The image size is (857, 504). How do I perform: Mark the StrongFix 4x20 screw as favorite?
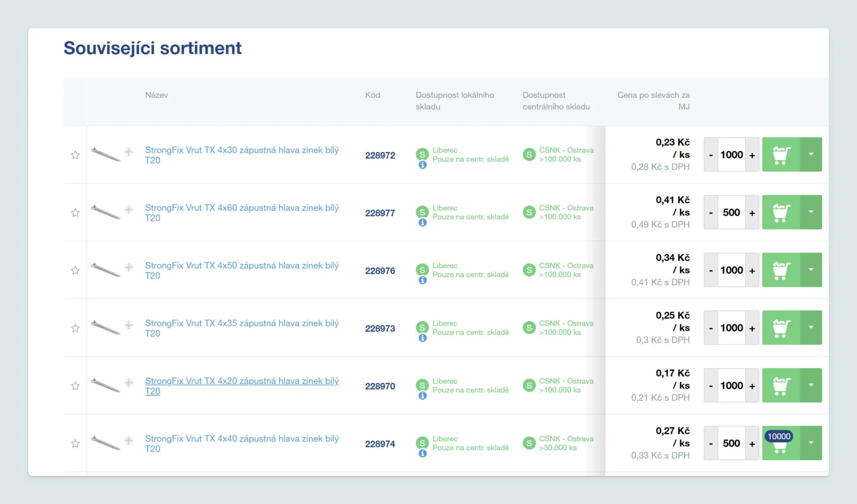point(75,386)
